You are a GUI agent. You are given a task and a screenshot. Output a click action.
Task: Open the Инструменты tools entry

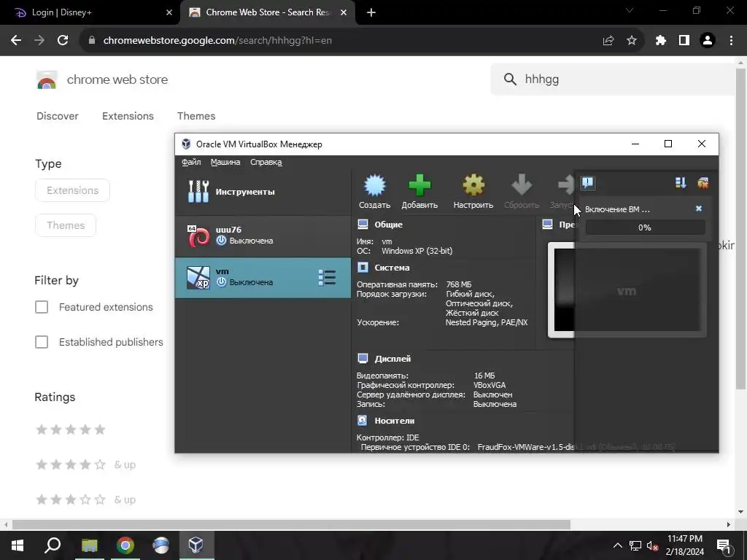263,192
